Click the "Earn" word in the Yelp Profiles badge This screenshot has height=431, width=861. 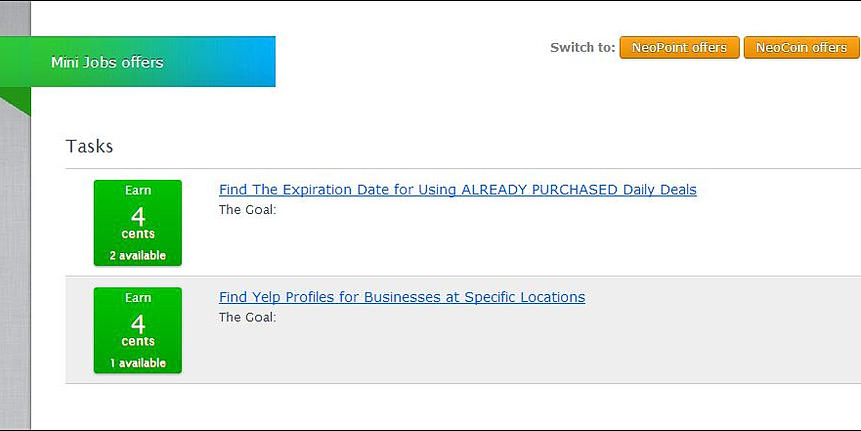point(138,298)
